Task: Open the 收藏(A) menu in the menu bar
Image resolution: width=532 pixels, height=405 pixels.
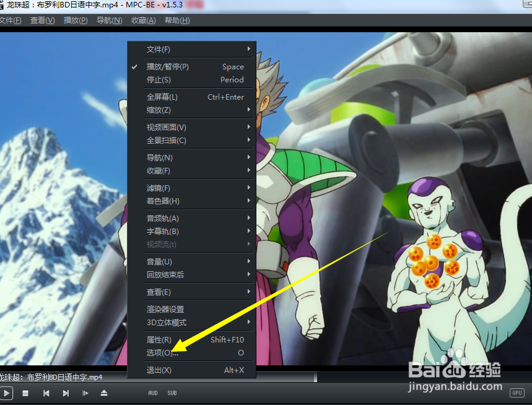Action: pyautogui.click(x=143, y=20)
